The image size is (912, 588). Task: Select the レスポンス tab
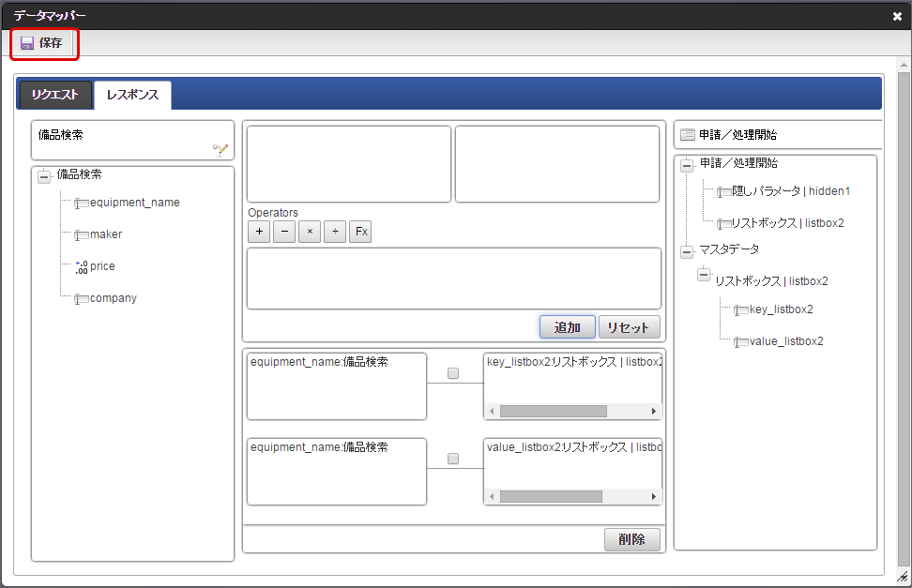pyautogui.click(x=132, y=95)
